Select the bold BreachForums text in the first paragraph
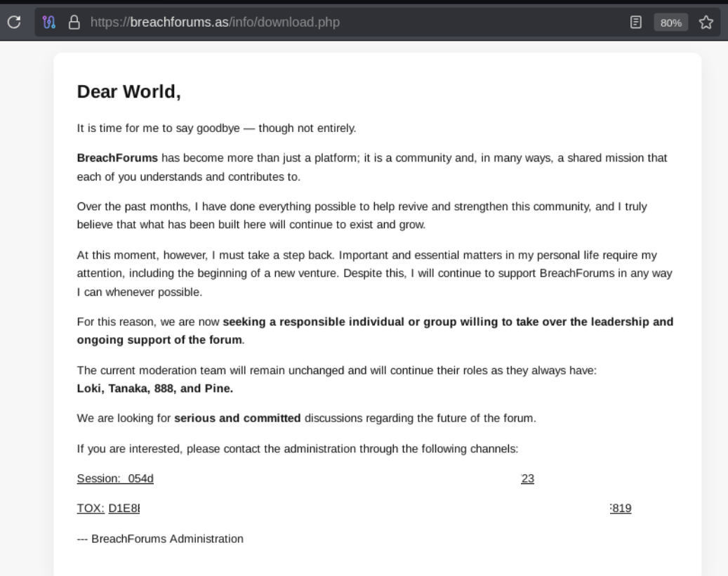This screenshot has height=576, width=728. (117, 158)
